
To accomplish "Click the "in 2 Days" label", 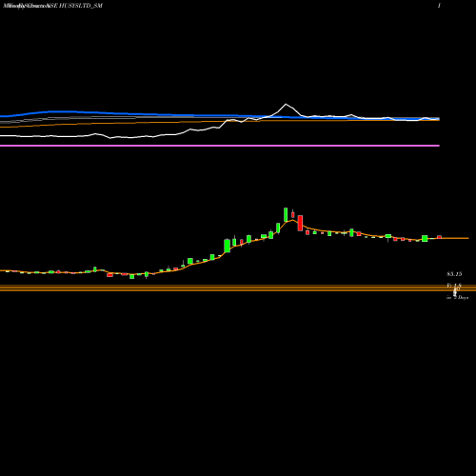I will [457, 298].
